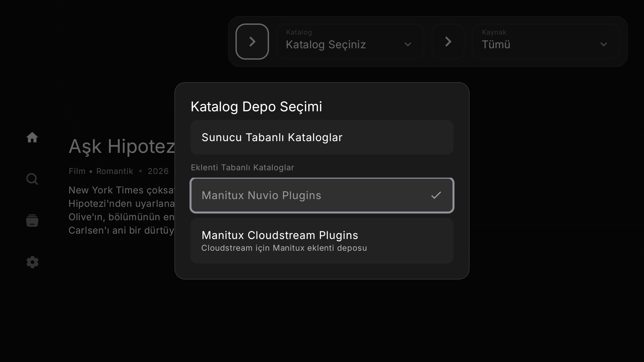This screenshot has width=644, height=362.
Task: Click the Romantik genre label
Action: tap(115, 171)
